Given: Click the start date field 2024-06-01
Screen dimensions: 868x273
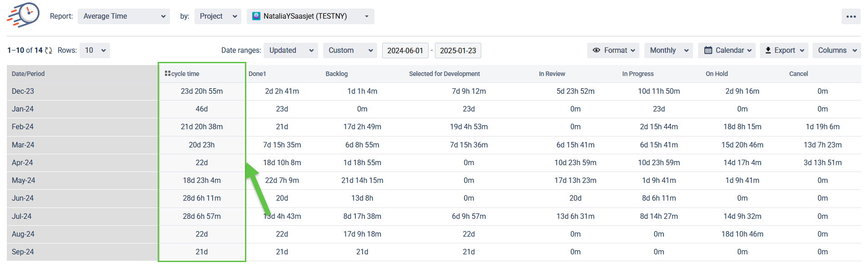Looking at the screenshot, I should 405,51.
